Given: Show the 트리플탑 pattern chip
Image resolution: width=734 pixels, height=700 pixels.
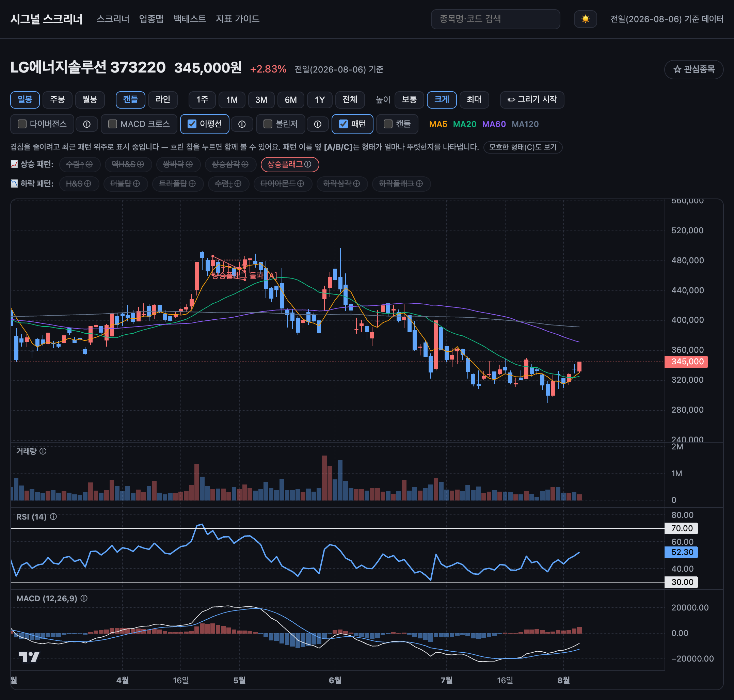Looking at the screenshot, I should [x=178, y=184].
